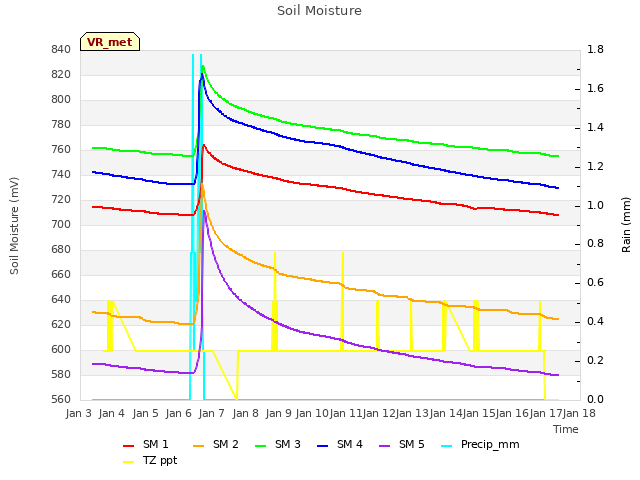Toggle SM 2 series in legend

point(216,444)
